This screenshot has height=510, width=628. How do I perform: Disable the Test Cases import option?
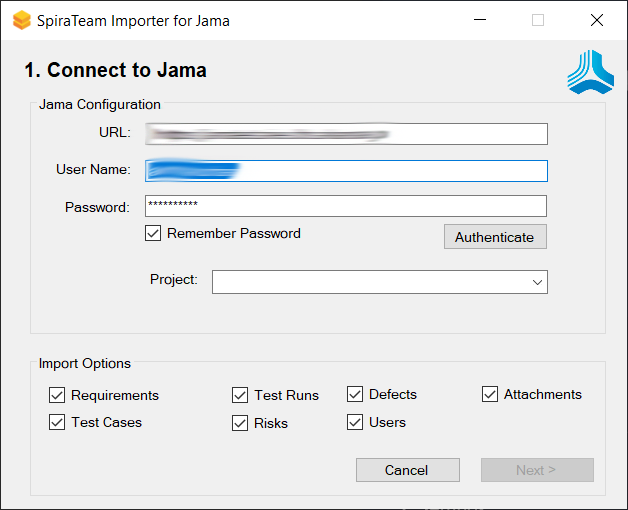tap(57, 422)
